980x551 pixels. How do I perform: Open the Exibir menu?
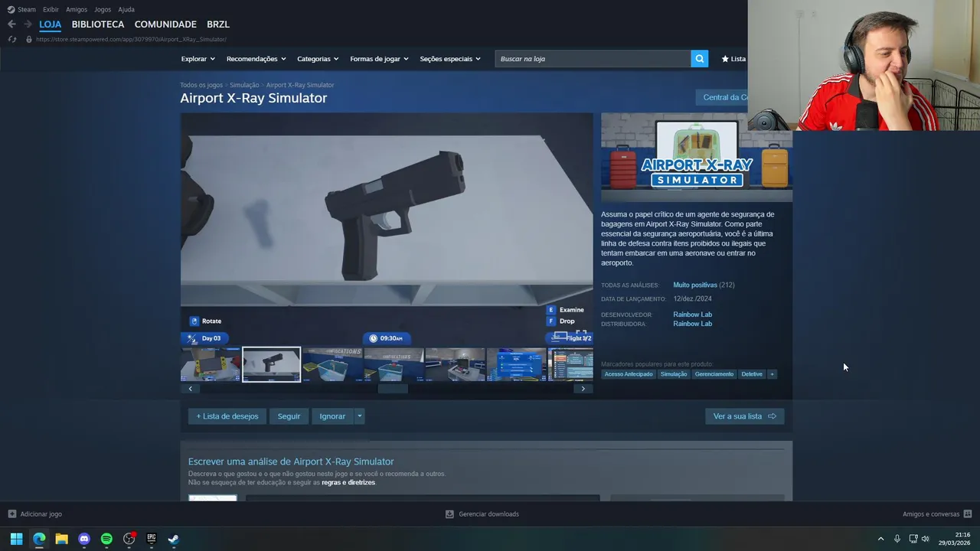pos(51,9)
